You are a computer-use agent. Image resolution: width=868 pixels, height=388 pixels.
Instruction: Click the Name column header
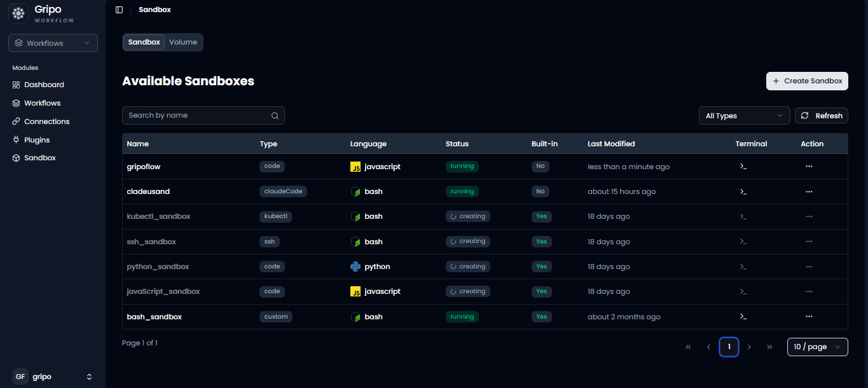point(137,144)
